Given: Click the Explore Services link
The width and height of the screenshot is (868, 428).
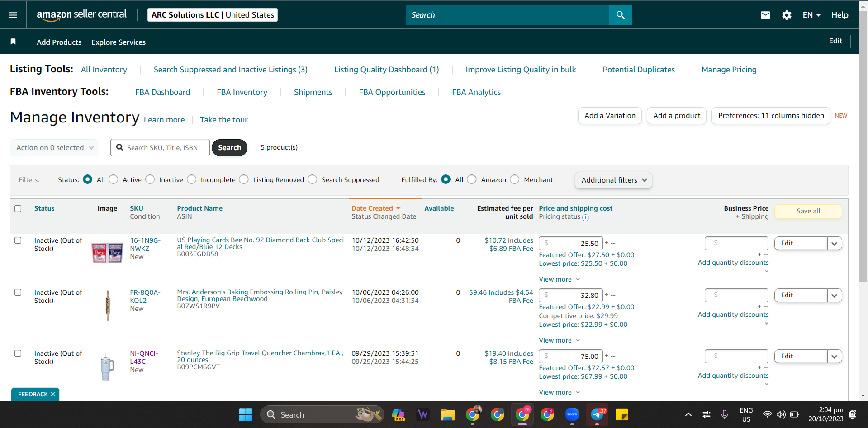Looking at the screenshot, I should (x=119, y=42).
